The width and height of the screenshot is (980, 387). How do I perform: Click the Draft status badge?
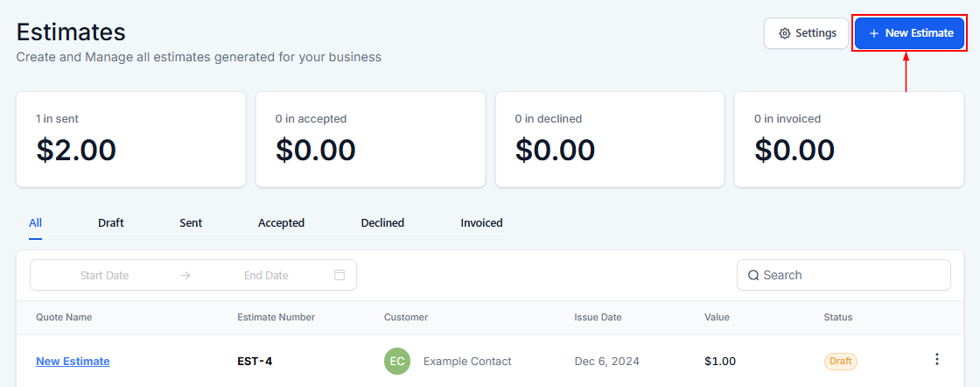[841, 362]
